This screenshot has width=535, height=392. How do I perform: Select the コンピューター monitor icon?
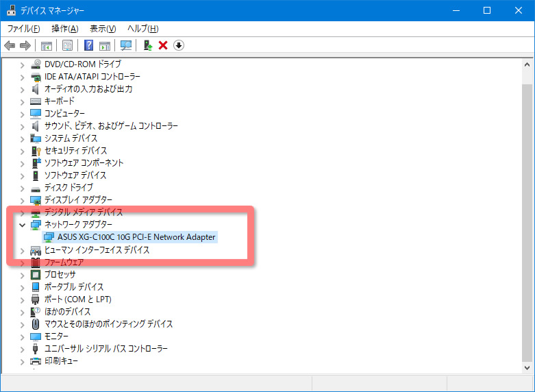point(36,113)
